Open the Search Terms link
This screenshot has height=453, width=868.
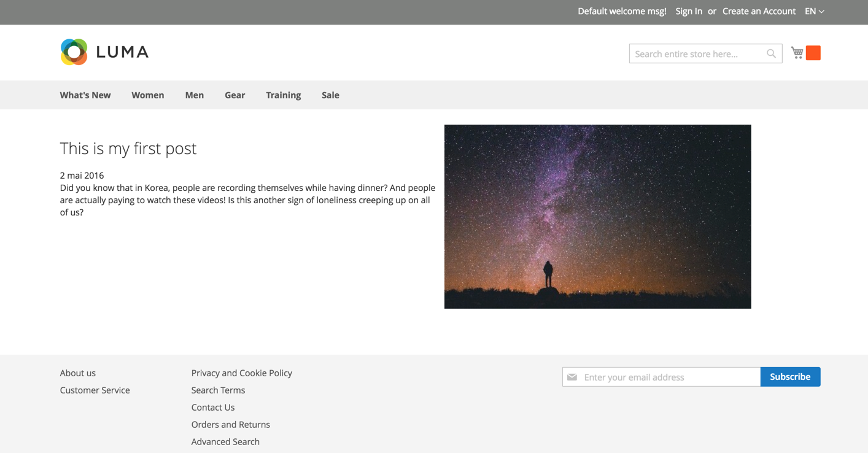(218, 390)
